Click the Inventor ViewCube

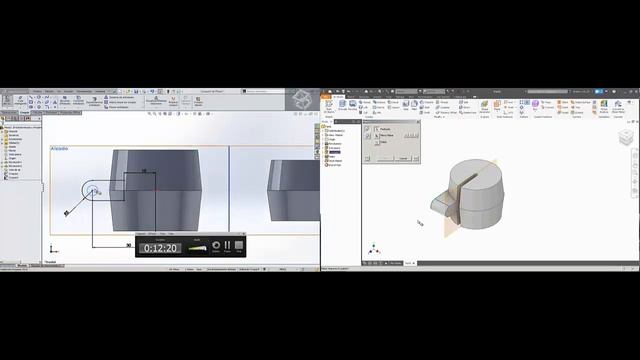coord(625,138)
